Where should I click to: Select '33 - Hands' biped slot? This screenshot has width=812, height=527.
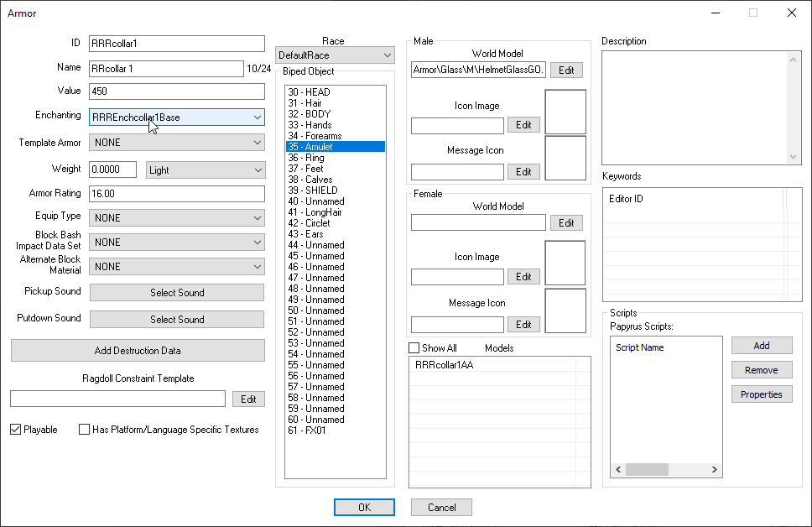[335, 125]
